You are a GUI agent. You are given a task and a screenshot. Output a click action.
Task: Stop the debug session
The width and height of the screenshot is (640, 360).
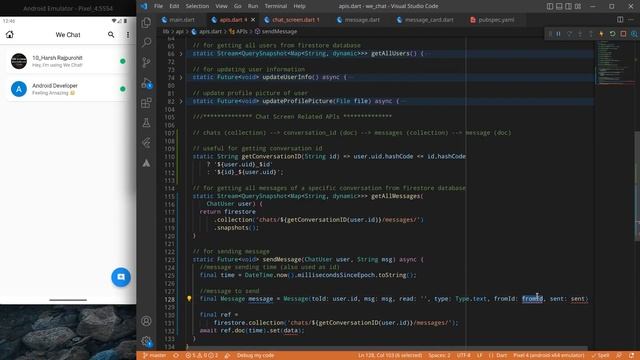pyautogui.click(x=623, y=34)
